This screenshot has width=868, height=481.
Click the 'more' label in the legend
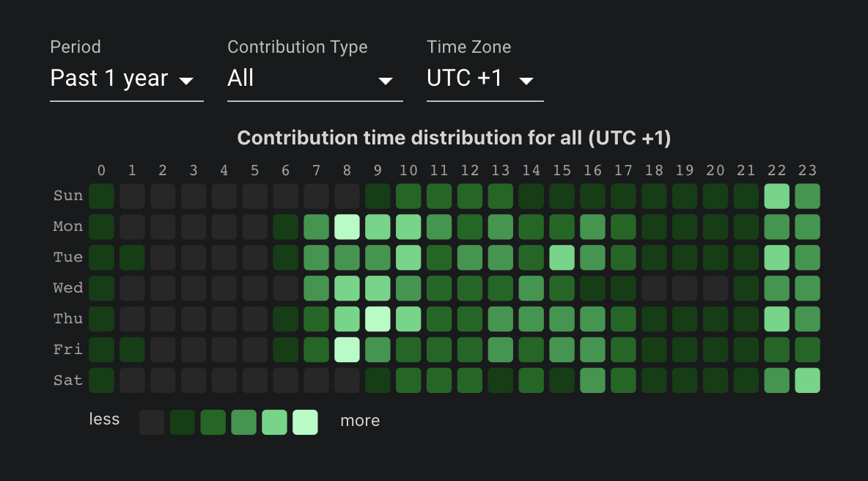tap(360, 421)
